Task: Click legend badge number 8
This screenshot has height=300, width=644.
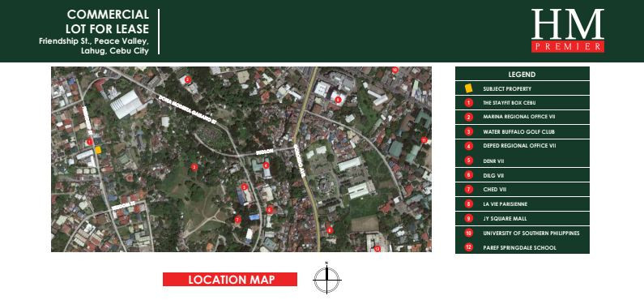Action: tap(468, 204)
